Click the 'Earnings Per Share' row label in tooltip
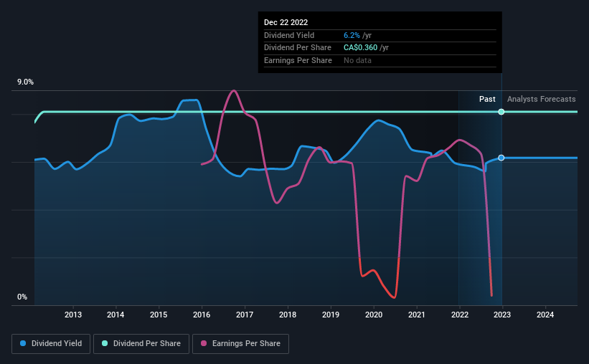 [298, 60]
